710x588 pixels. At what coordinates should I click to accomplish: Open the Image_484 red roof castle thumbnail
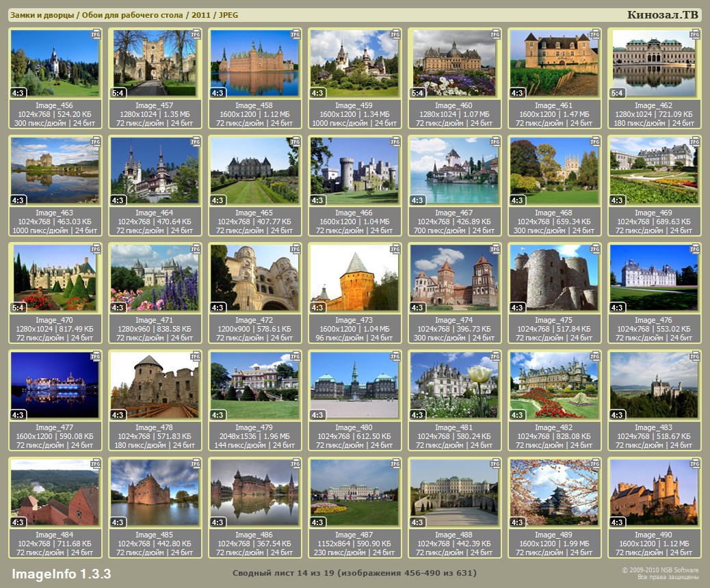(55, 492)
